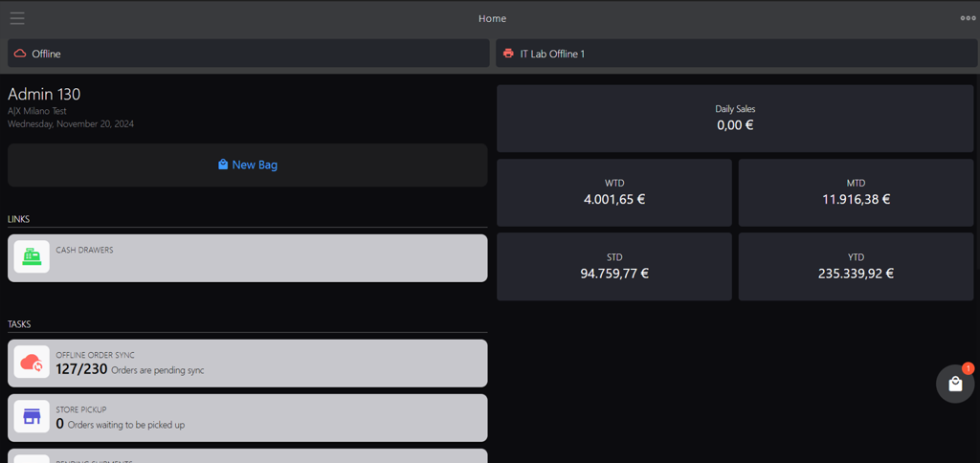980x463 pixels.
Task: Open the YTD sales tile
Action: (857, 267)
